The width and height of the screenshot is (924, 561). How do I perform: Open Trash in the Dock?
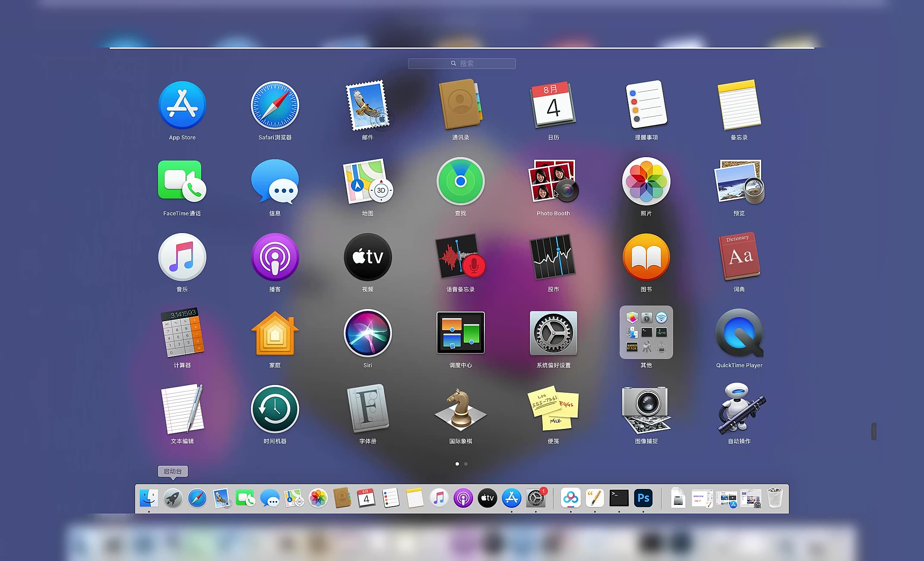(775, 498)
